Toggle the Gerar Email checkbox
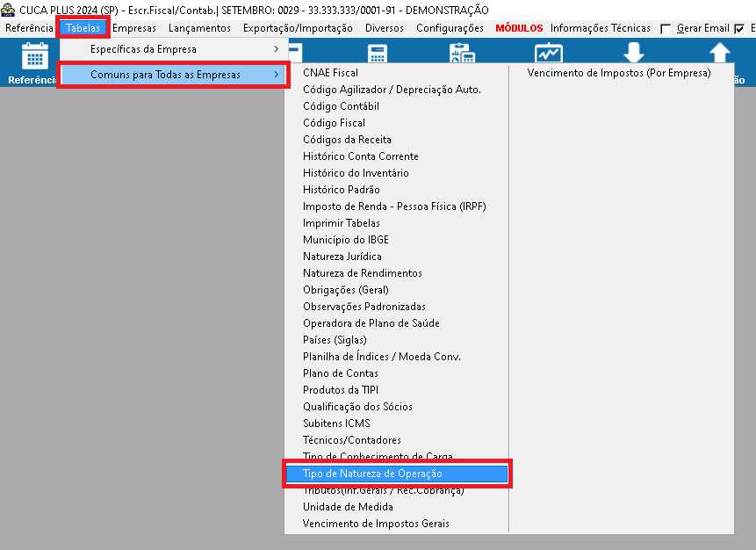 coord(666,29)
